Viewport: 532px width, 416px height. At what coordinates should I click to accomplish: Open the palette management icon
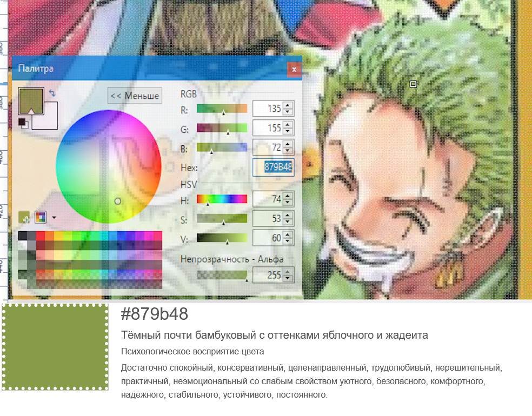41,217
